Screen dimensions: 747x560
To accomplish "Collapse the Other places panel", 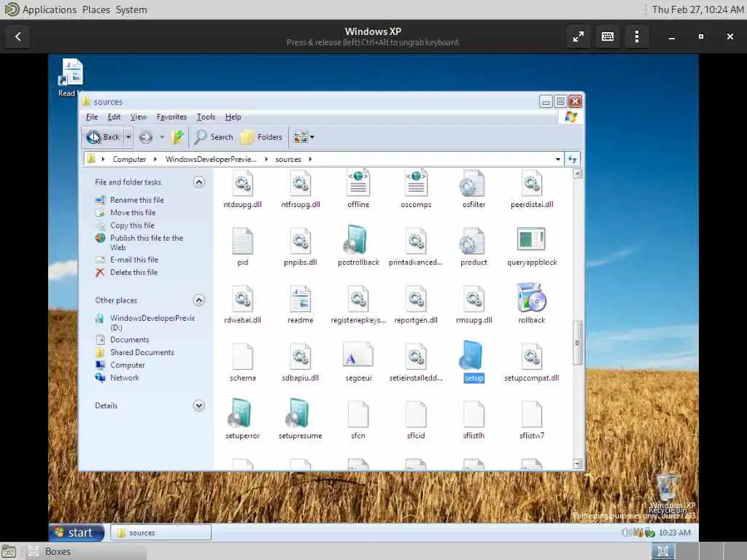I will 199,300.
